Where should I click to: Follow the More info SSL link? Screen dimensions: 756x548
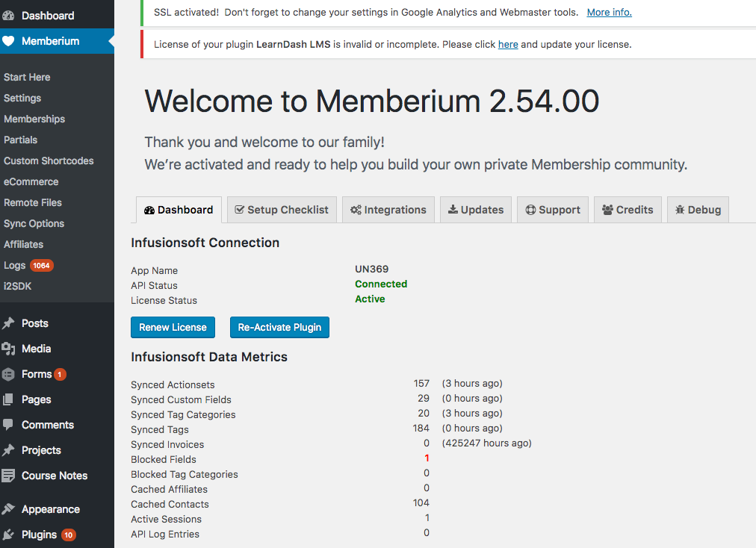coord(609,13)
